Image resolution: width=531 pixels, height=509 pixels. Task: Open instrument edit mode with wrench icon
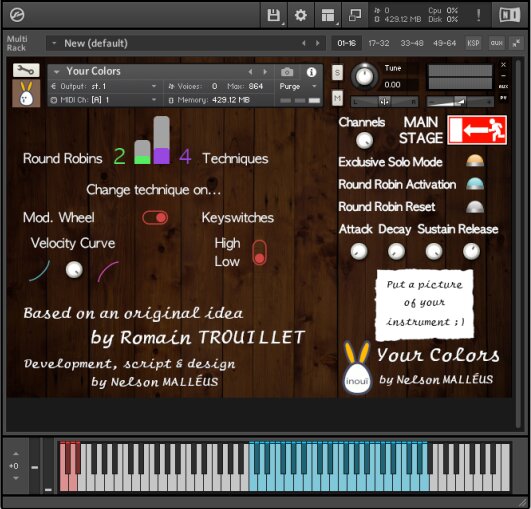[x=26, y=70]
